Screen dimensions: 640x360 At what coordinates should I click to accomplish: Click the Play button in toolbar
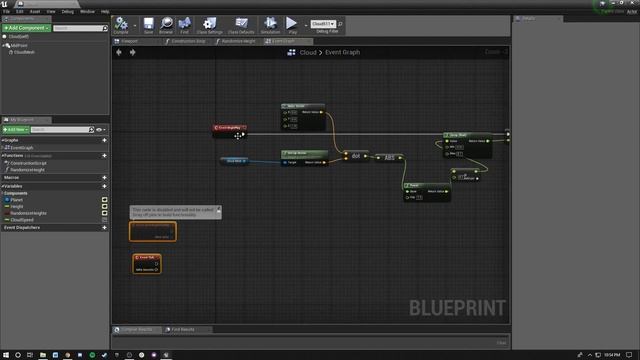click(x=292, y=25)
